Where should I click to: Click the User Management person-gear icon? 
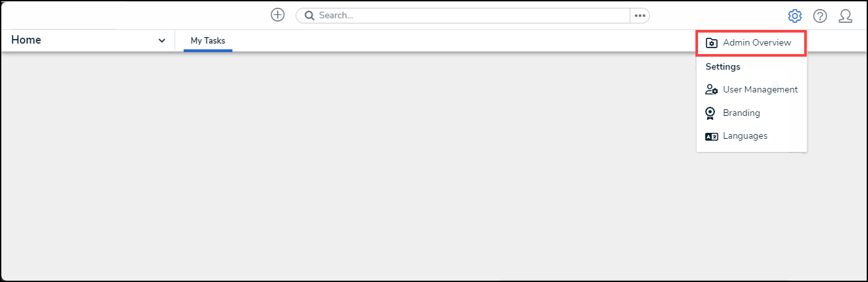click(x=712, y=90)
